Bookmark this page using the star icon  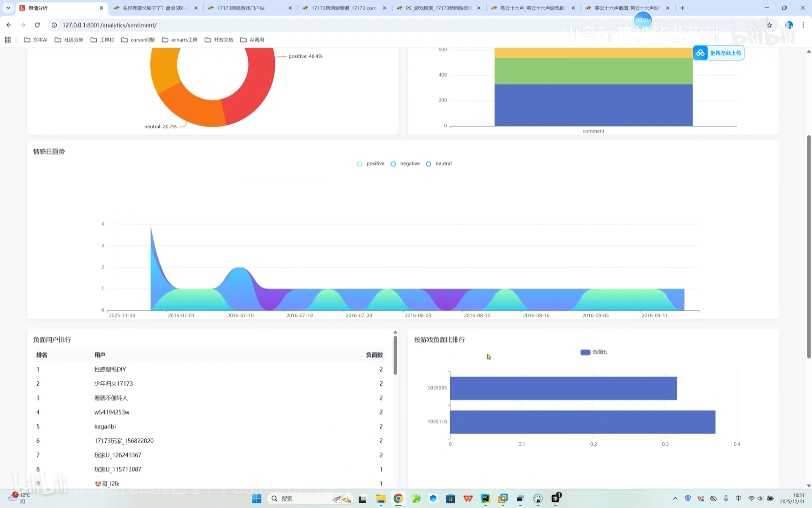[x=770, y=25]
